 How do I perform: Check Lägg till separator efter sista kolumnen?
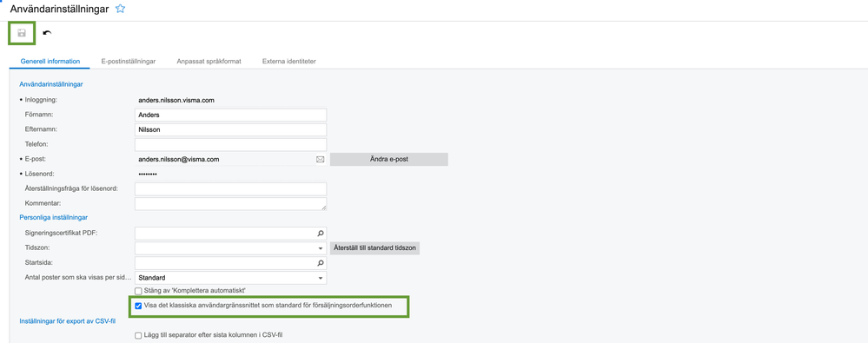tap(138, 335)
